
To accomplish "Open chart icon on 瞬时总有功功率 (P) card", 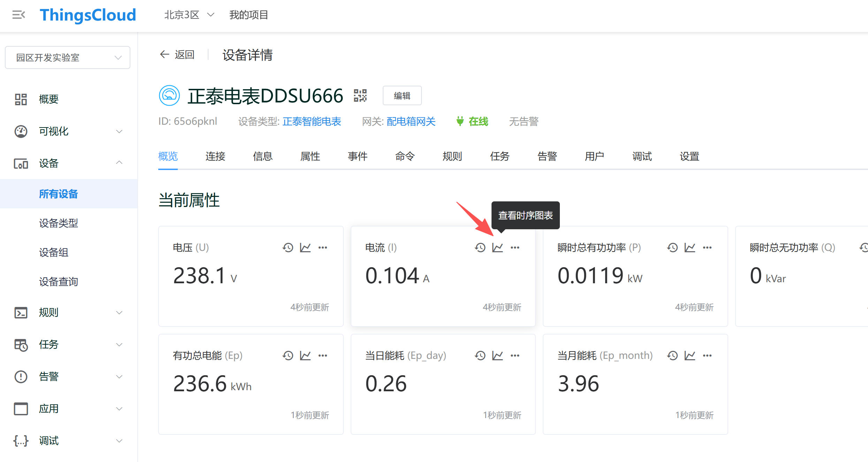I will tap(690, 248).
